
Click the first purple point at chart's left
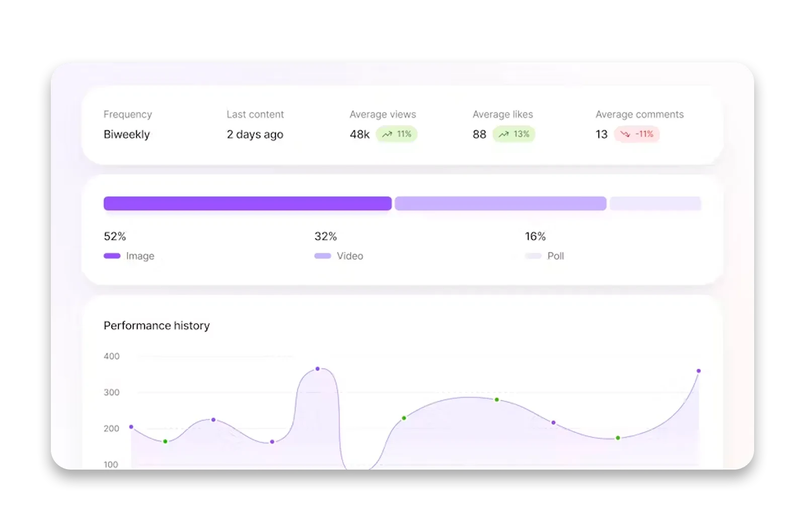pyautogui.click(x=131, y=427)
